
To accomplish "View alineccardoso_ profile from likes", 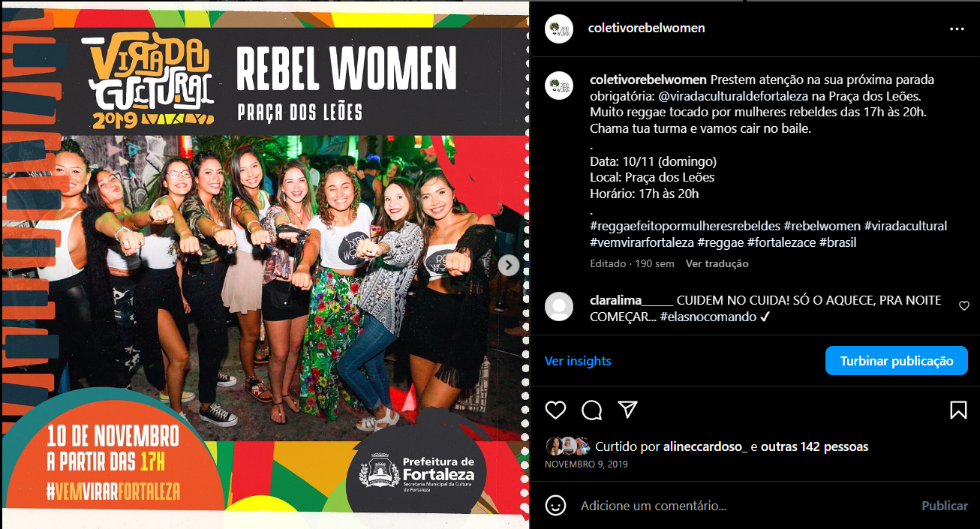I will click(705, 446).
